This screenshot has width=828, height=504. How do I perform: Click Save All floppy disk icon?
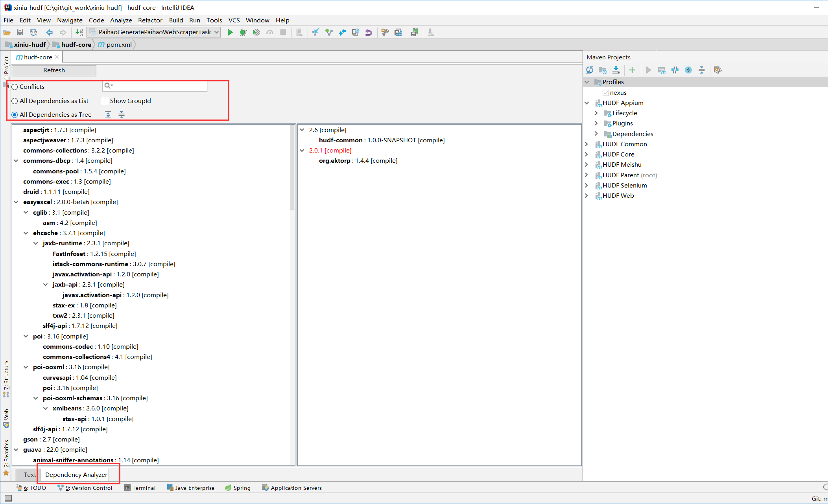pyautogui.click(x=20, y=32)
